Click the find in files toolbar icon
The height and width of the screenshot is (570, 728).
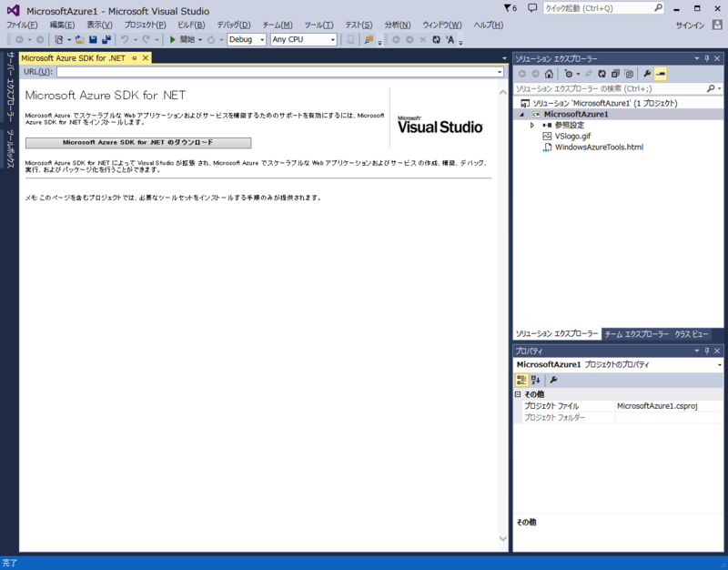pos(369,39)
